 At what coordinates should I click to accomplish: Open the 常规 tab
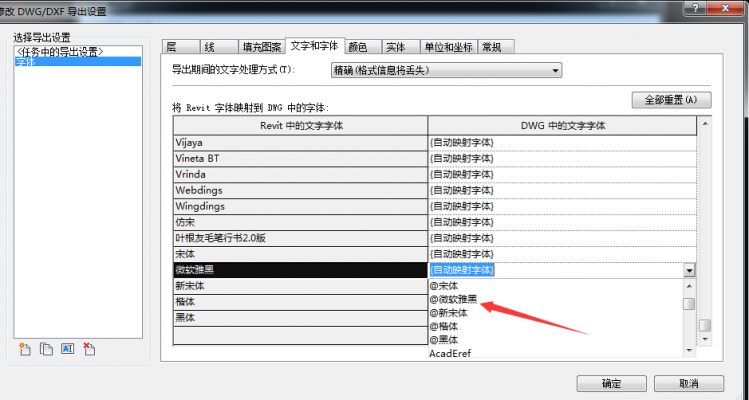496,47
